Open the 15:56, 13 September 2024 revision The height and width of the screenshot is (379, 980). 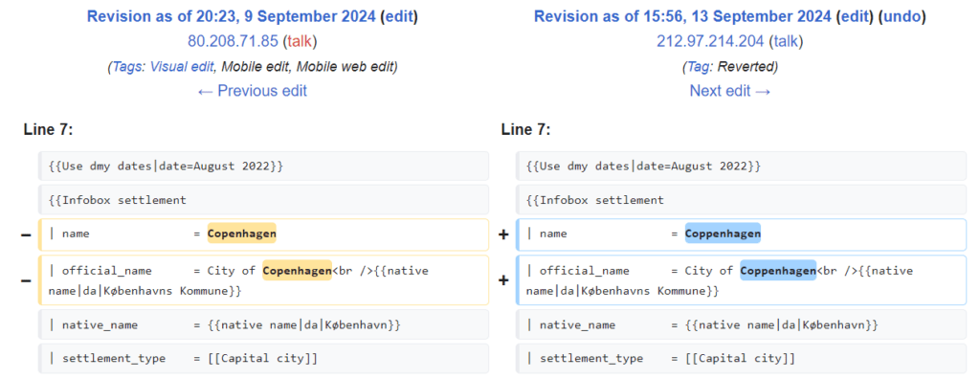coord(682,17)
